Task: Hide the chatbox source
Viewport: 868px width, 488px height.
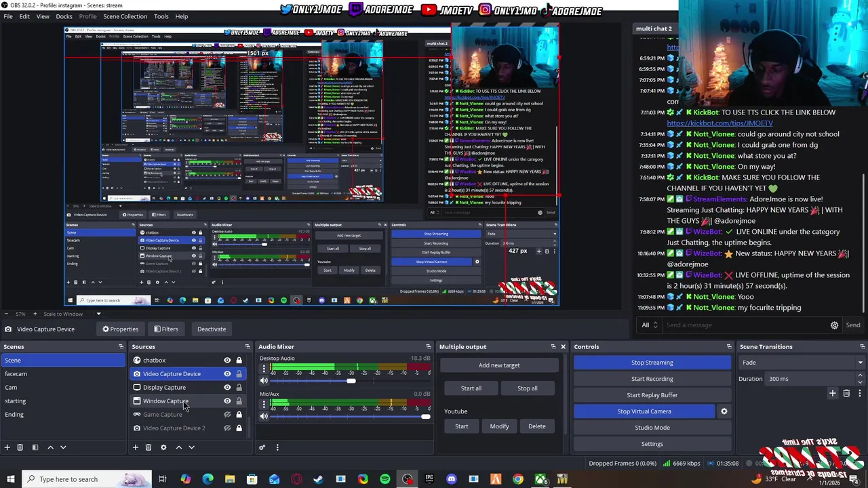Action: (x=227, y=361)
